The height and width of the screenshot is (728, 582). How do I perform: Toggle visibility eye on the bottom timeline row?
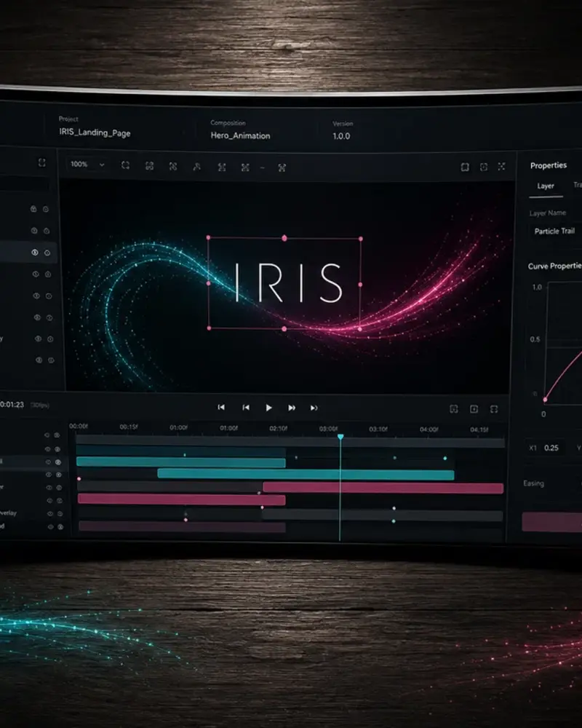click(50, 526)
